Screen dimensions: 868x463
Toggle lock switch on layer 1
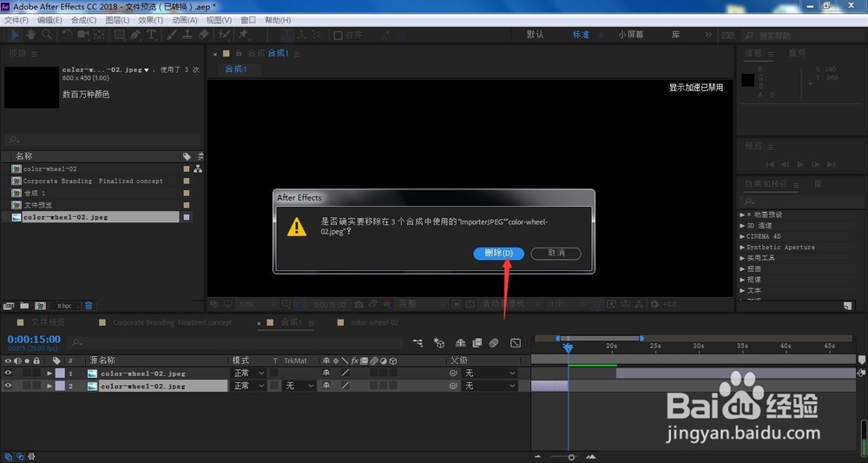[x=36, y=373]
